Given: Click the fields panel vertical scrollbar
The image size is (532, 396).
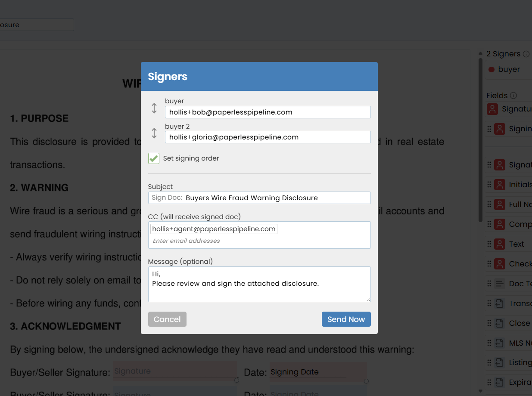Looking at the screenshot, I should [481, 138].
